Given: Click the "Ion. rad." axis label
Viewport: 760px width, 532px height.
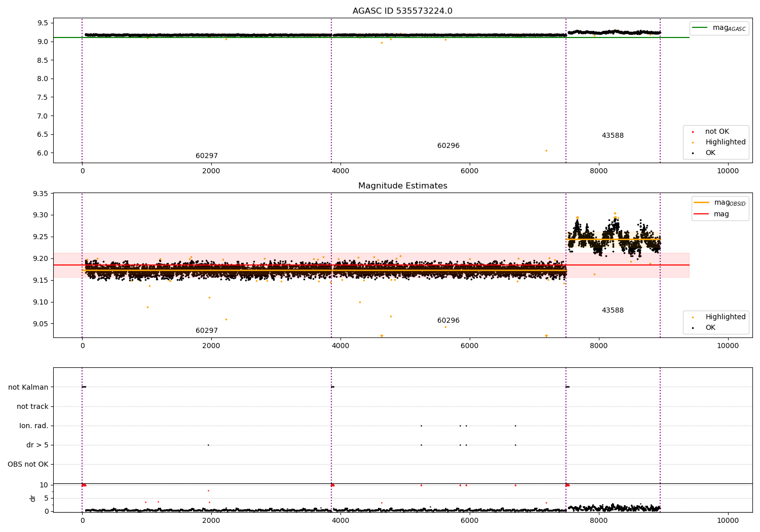Looking at the screenshot, I should (34, 426).
